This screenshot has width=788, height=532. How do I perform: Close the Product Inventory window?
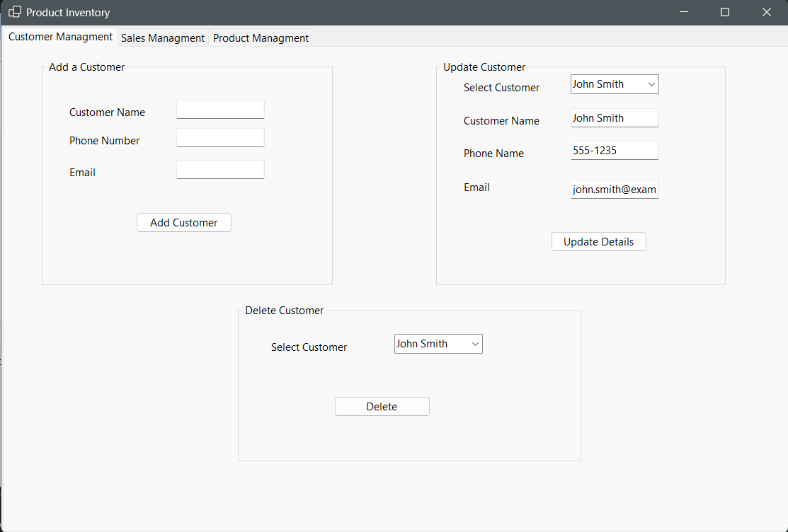point(766,12)
